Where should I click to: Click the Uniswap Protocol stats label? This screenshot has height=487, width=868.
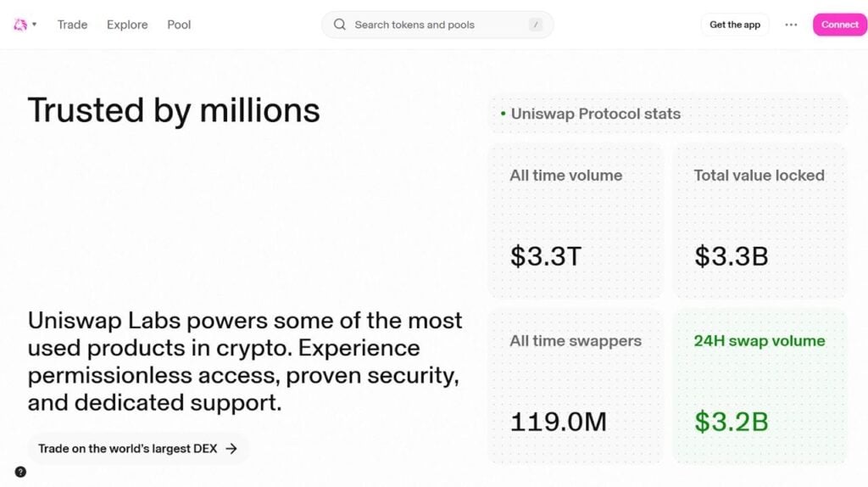pos(595,114)
